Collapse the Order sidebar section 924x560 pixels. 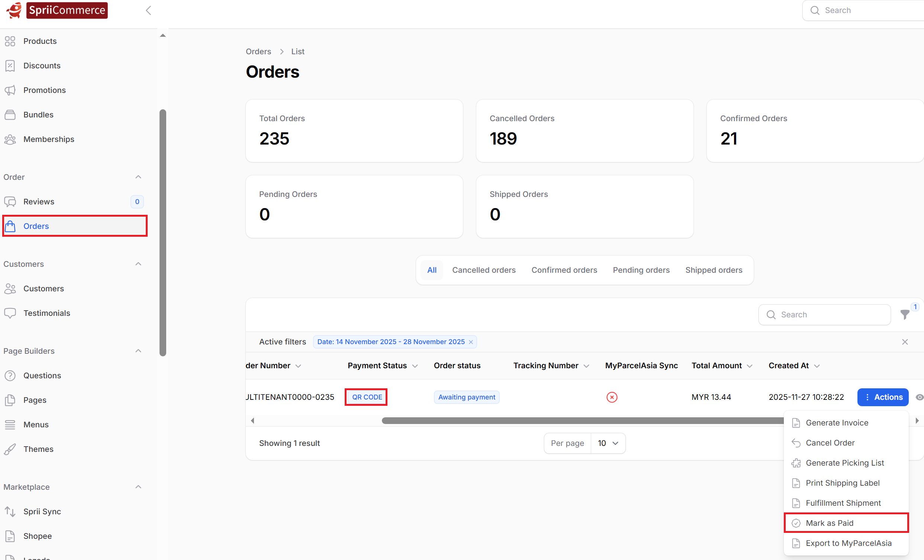click(x=138, y=177)
